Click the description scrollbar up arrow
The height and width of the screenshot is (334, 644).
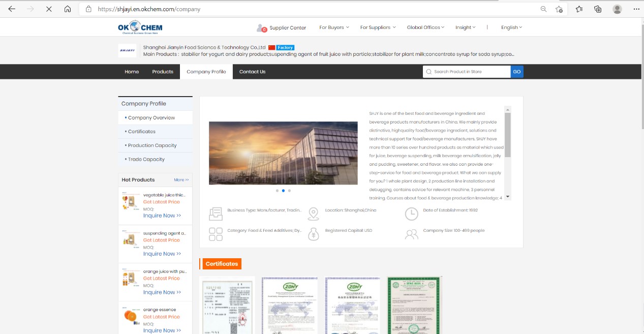point(508,109)
